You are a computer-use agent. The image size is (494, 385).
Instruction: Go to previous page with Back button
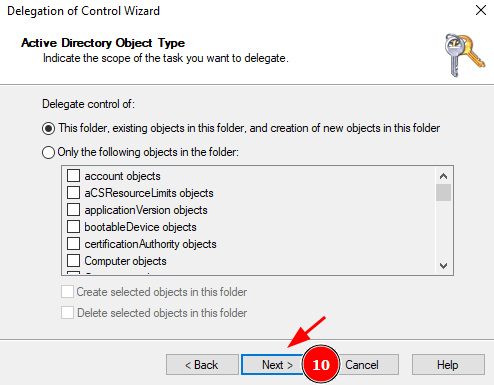coord(202,364)
